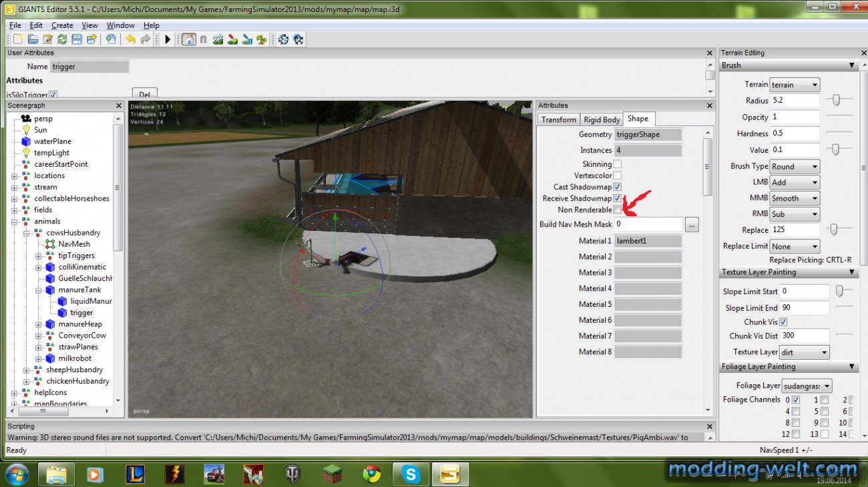Click the Save As icon with sparkle

pyautogui.click(x=91, y=39)
